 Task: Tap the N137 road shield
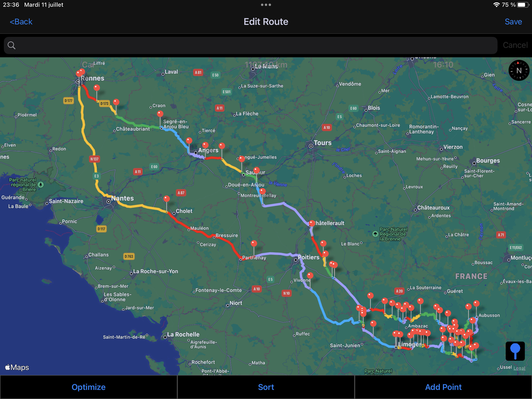tap(94, 159)
